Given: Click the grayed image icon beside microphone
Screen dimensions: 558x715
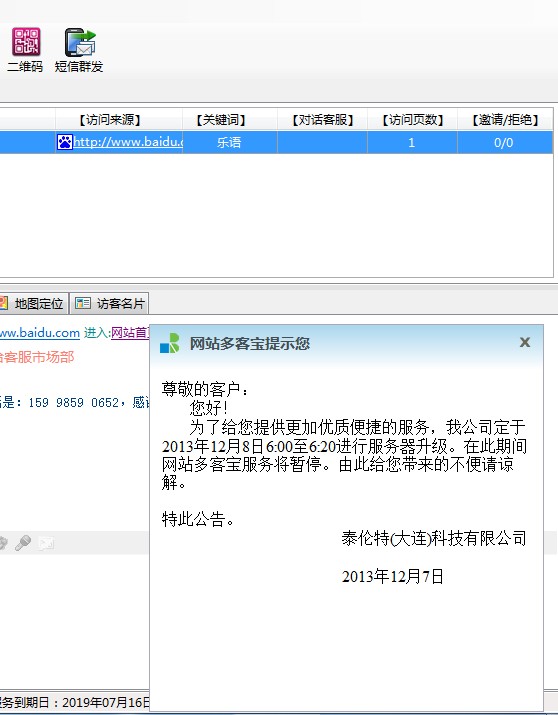Looking at the screenshot, I should [46, 543].
